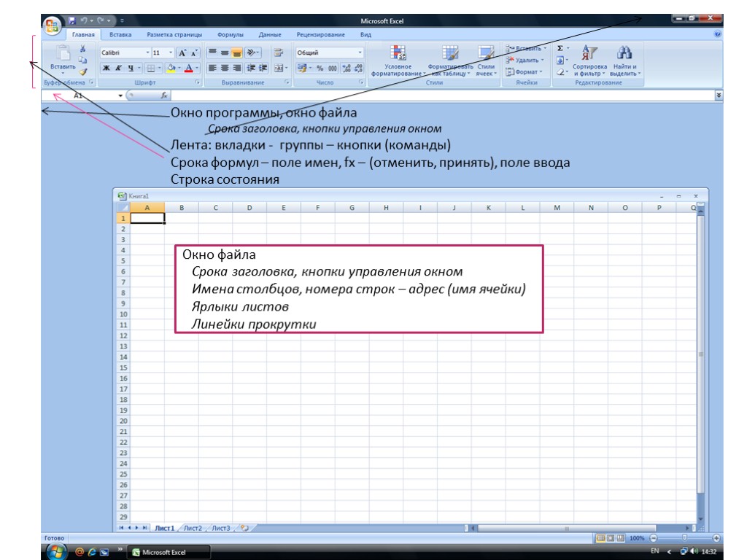Toggle align text left
The width and height of the screenshot is (747, 560).
[212, 68]
